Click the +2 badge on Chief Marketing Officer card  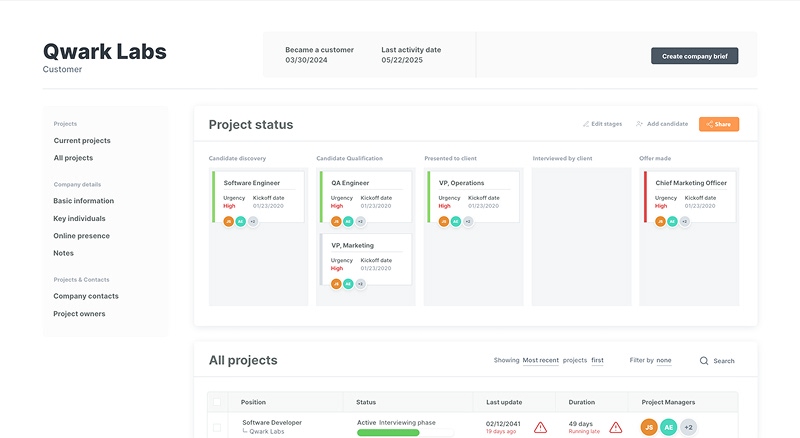[x=685, y=222]
